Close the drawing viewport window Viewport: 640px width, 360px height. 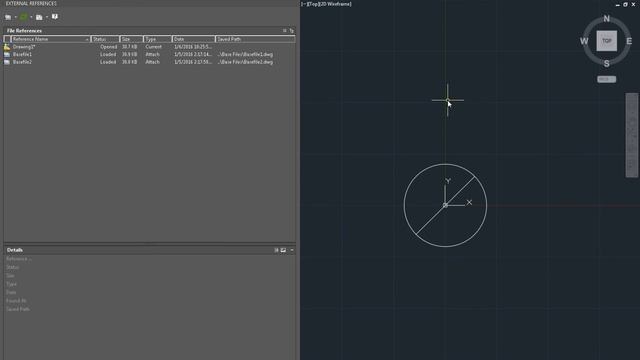tap(633, 4)
